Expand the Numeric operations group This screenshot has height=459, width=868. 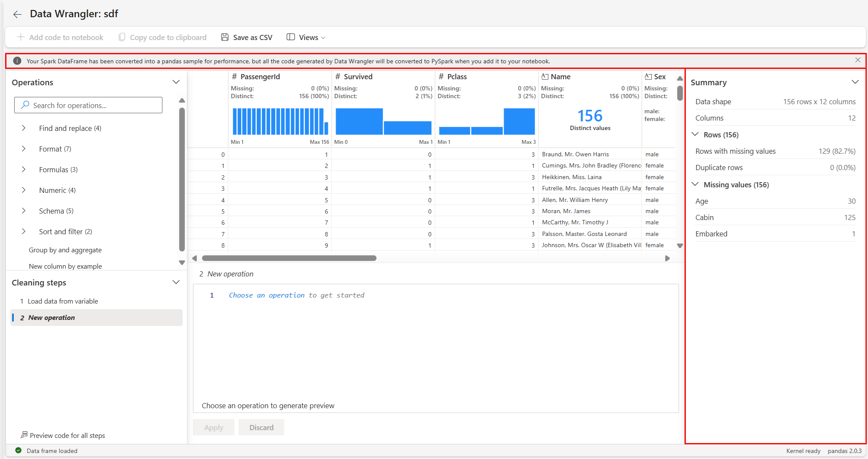tap(24, 190)
